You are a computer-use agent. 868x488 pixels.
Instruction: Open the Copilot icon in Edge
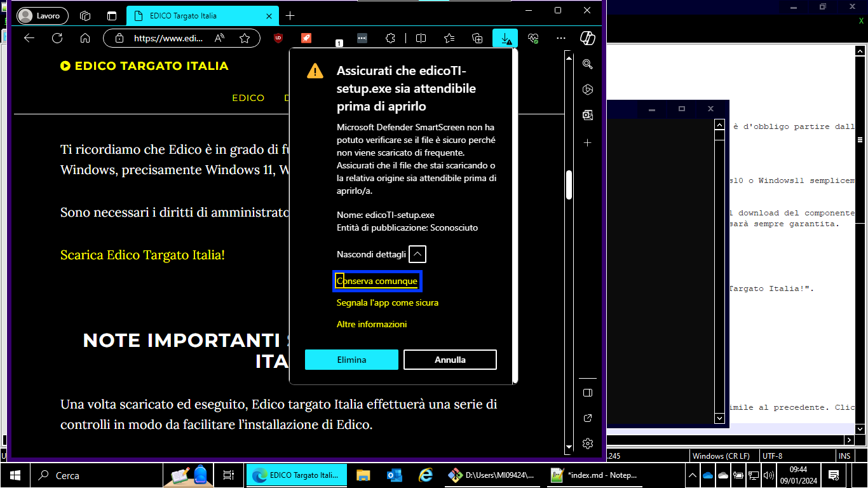pyautogui.click(x=588, y=38)
